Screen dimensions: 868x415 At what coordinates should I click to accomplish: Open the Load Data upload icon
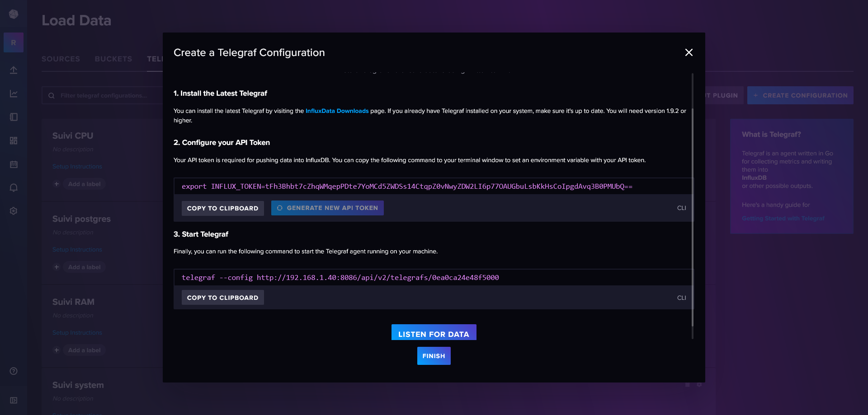click(x=14, y=70)
